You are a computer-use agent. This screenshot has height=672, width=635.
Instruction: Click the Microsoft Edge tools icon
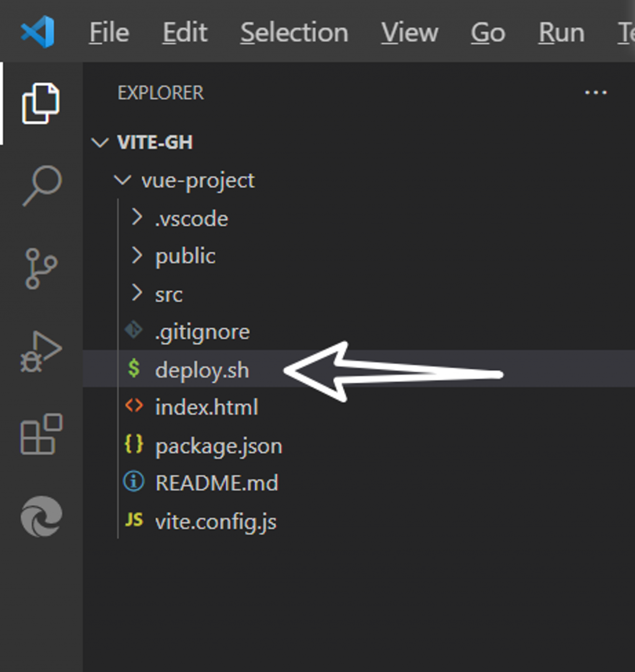[41, 517]
